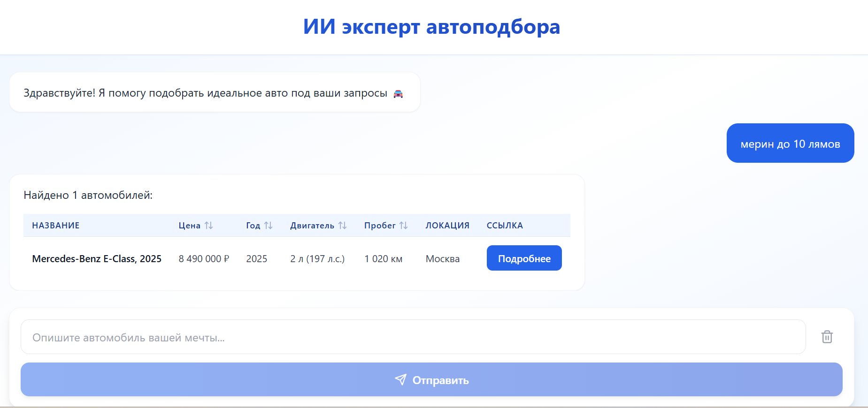This screenshot has width=868, height=408.
Task: Click the sort arrows next to Цена
Action: [209, 226]
